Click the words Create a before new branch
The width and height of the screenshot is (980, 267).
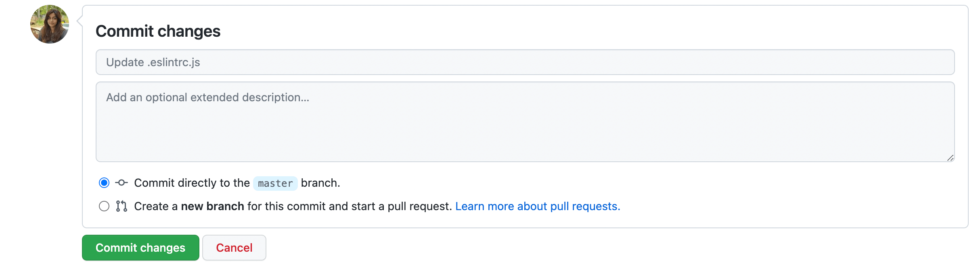coord(156,206)
